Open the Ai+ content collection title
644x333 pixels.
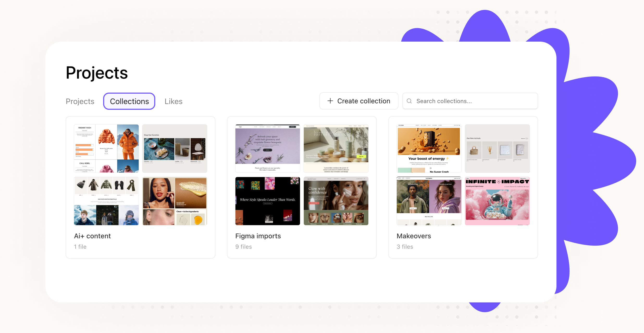pyautogui.click(x=92, y=236)
